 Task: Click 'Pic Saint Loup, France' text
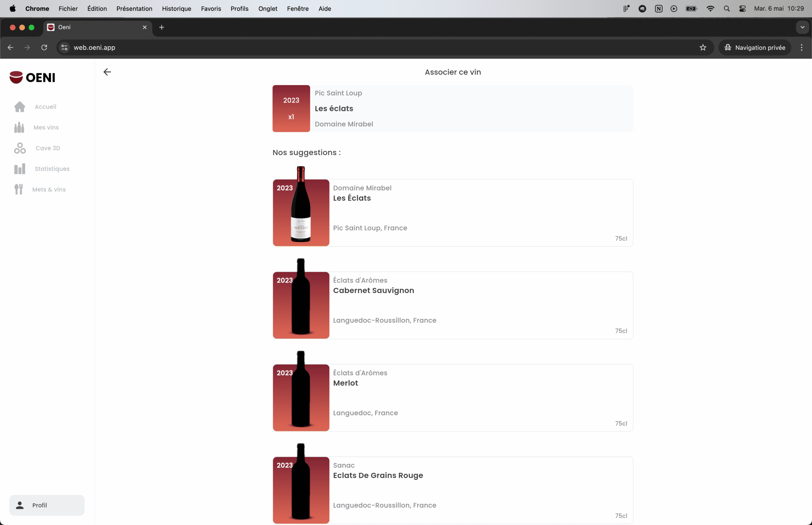click(x=370, y=228)
